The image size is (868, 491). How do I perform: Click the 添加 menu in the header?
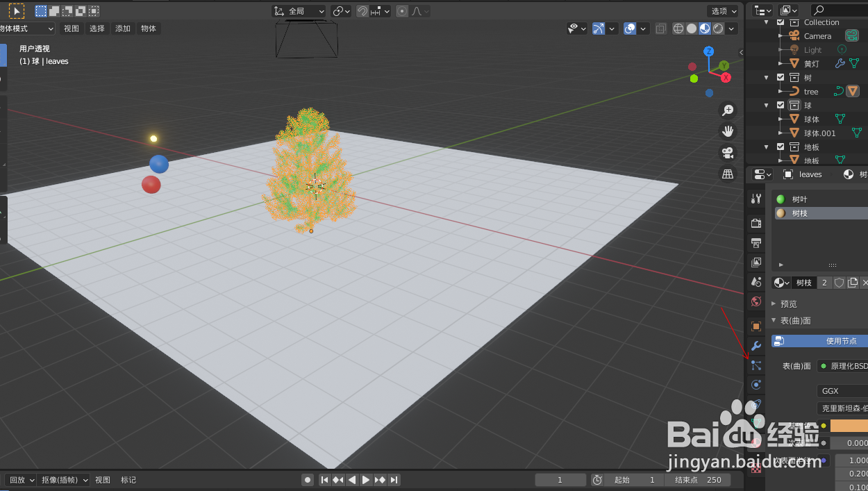click(x=122, y=28)
